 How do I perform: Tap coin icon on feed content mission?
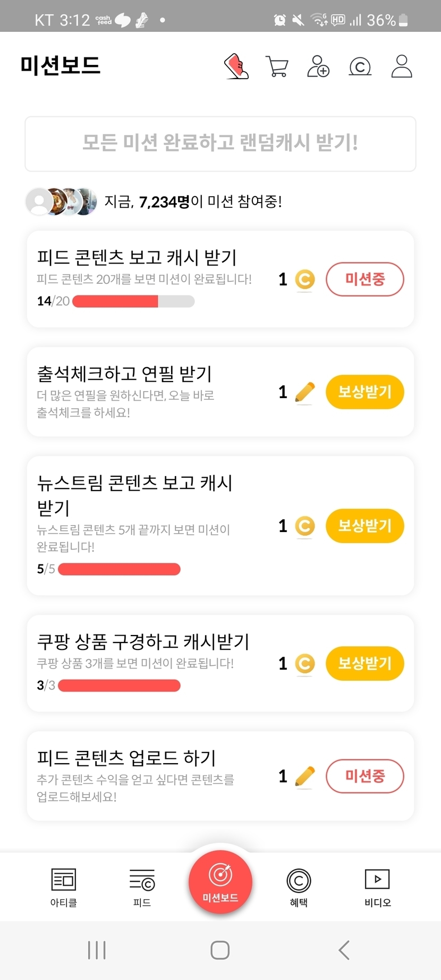[305, 280]
